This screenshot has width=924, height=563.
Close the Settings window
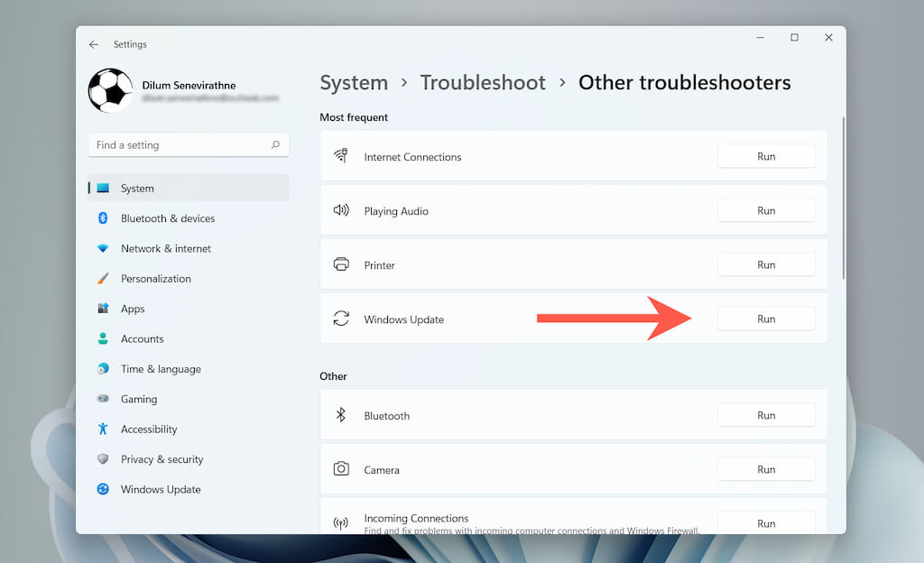click(828, 38)
